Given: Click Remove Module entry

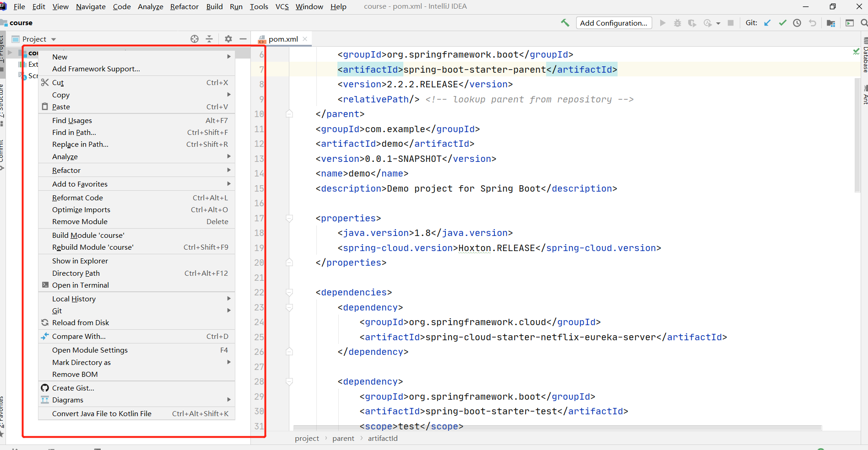Looking at the screenshot, I should click(x=136, y=222).
